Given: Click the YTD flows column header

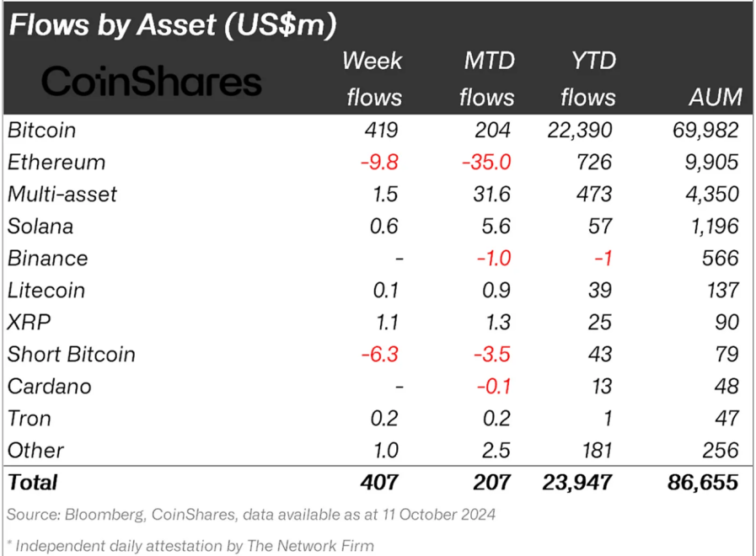Looking at the screenshot, I should [587, 79].
